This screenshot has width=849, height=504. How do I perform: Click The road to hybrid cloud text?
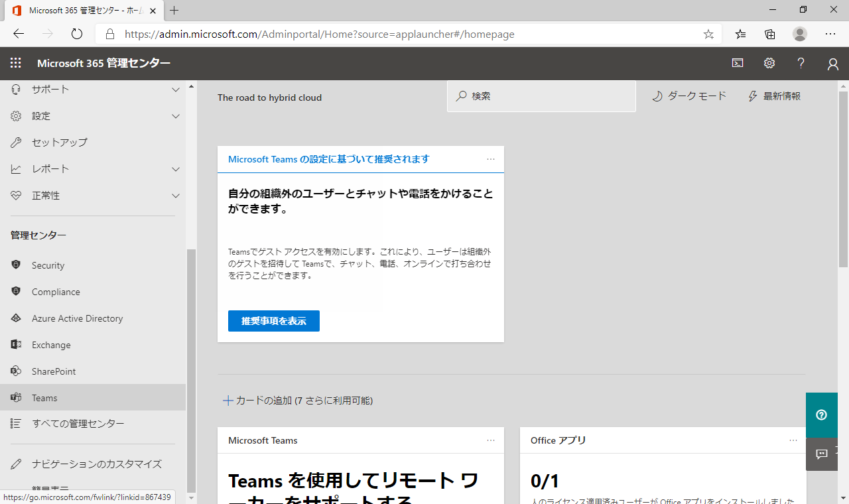coord(269,97)
